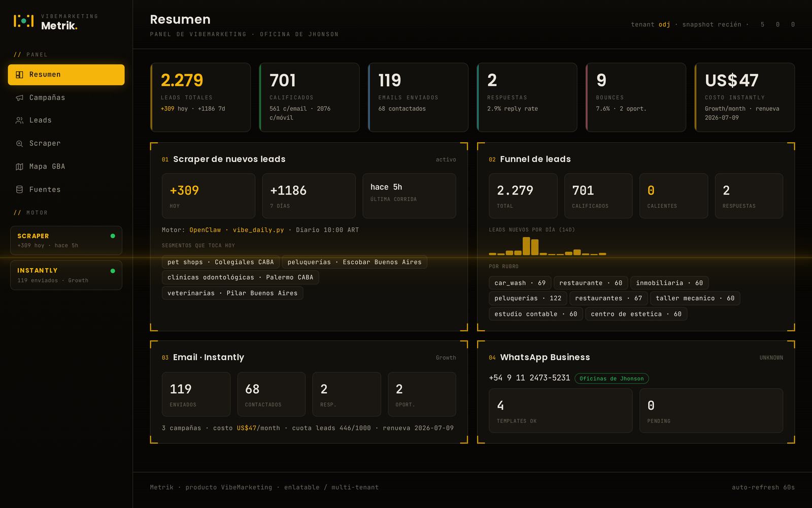Image resolution: width=812 pixels, height=508 pixels.
Task: Click the hace 5h última corrida tile
Action: 409,196
